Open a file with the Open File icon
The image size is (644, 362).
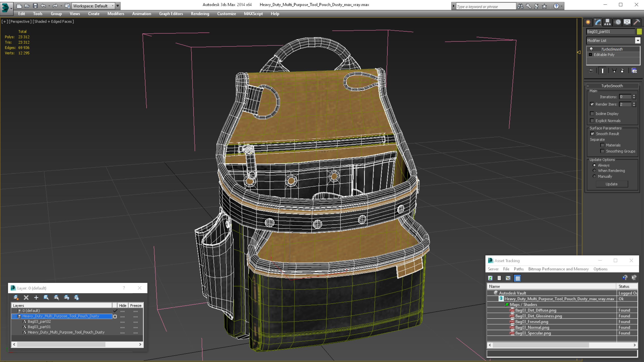pyautogui.click(x=27, y=6)
